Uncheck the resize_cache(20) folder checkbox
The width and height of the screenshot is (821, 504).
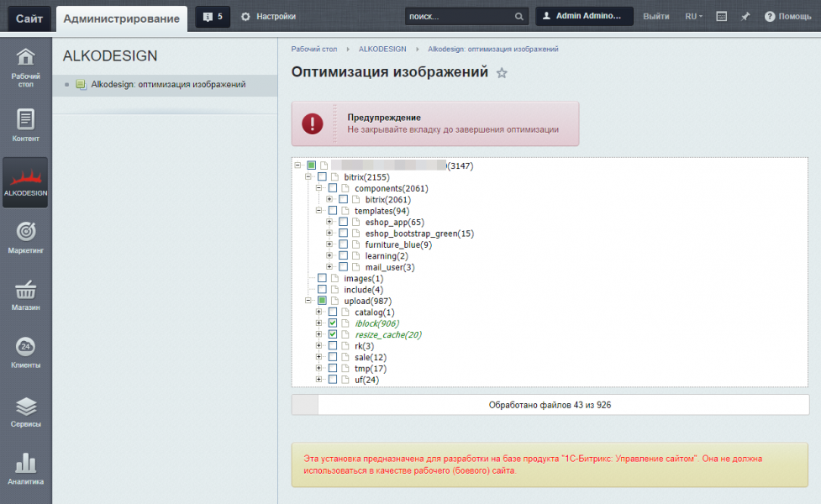333,334
